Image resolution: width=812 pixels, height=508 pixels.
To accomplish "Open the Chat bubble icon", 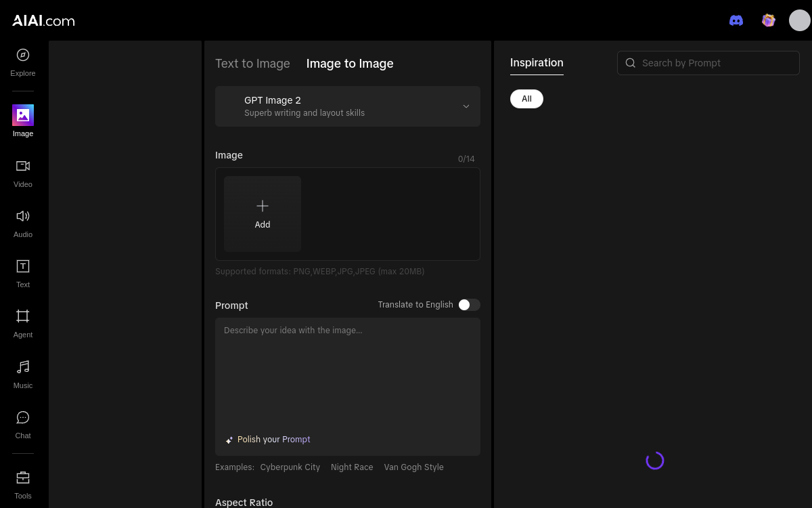I will [23, 417].
